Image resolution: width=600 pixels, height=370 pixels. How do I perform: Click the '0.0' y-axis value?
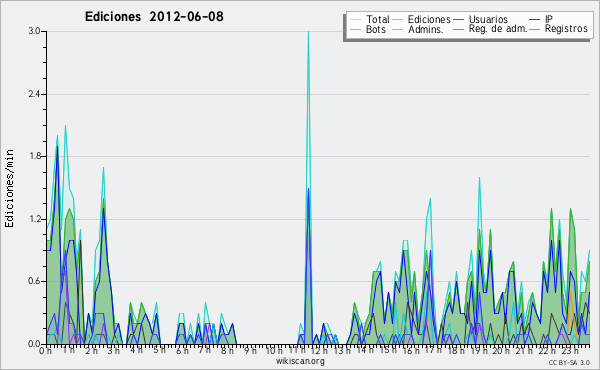34,344
